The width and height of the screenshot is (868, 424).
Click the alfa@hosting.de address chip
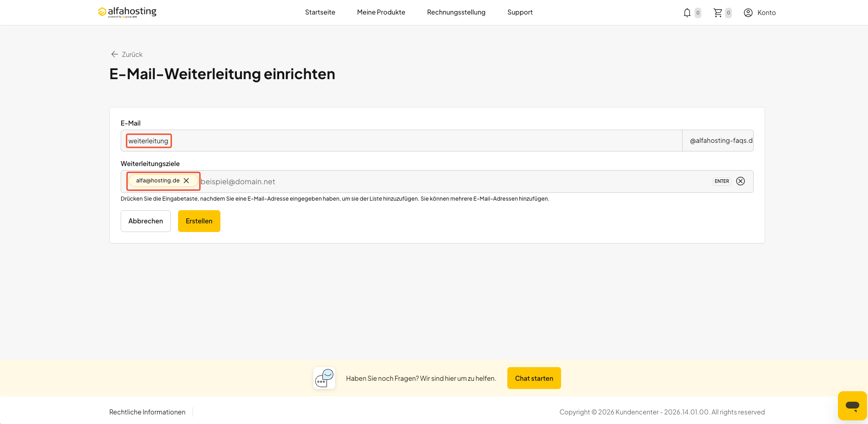163,181
